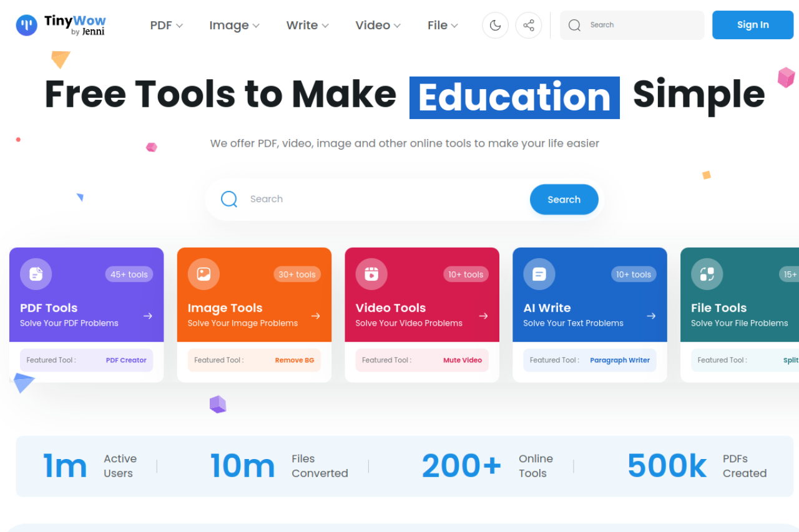Image resolution: width=799 pixels, height=532 pixels.
Task: Click the 30+ tools badge
Action: [x=297, y=274]
